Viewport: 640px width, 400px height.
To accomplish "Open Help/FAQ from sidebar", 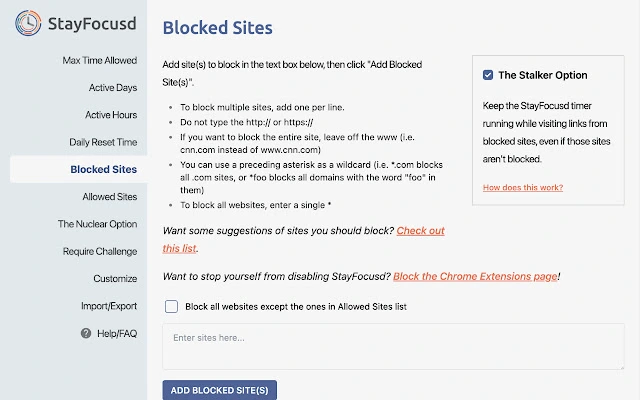I will pyautogui.click(x=117, y=334).
